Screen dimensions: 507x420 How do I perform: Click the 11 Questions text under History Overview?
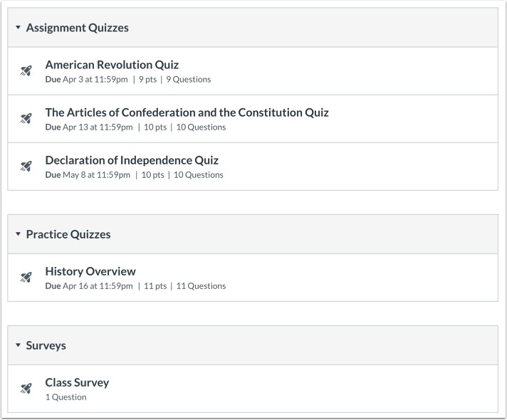tap(201, 286)
